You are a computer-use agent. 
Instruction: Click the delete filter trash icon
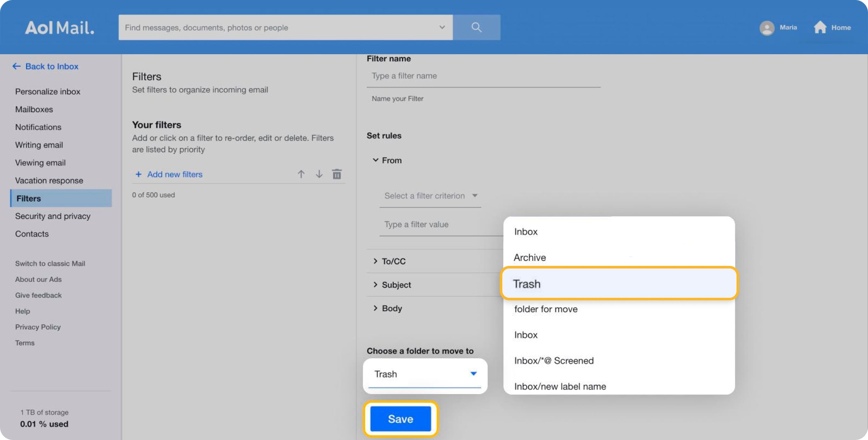click(337, 174)
